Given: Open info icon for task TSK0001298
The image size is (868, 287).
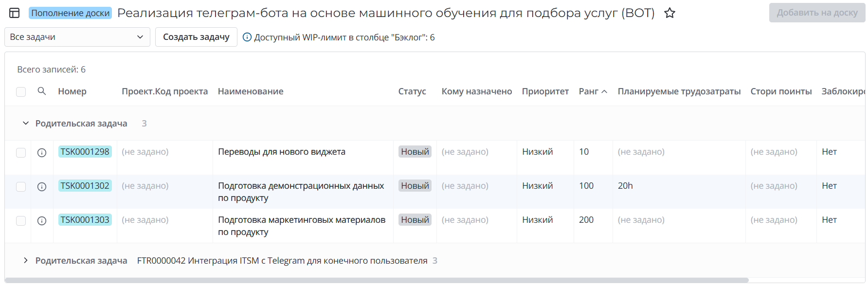Looking at the screenshot, I should click(x=42, y=153).
